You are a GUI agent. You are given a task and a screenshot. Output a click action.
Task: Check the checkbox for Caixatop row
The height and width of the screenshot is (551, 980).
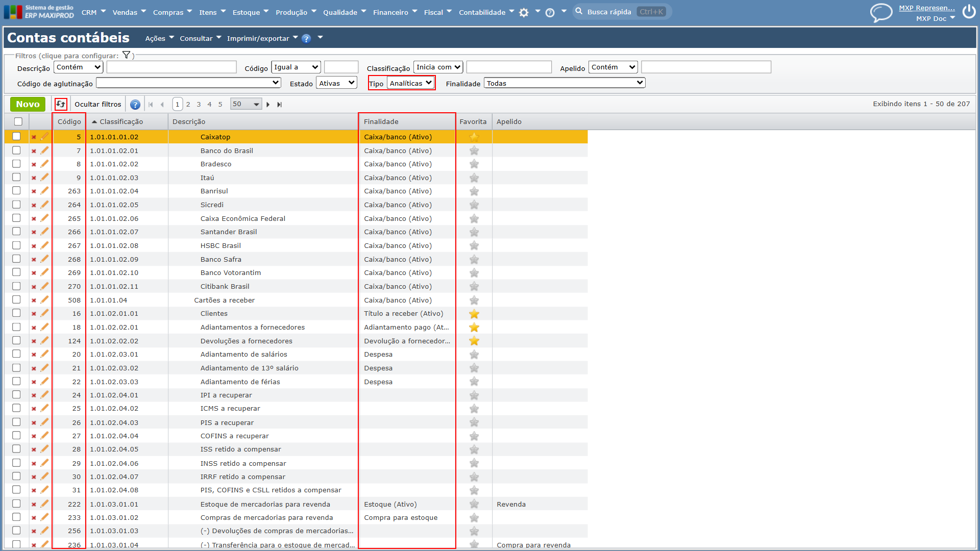tap(16, 136)
